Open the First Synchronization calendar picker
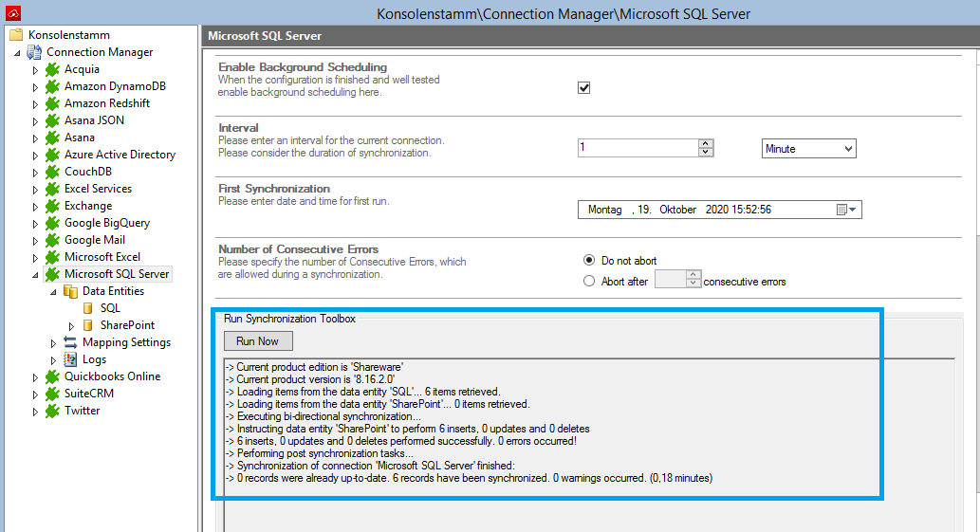The width and height of the screenshot is (980, 532). point(846,210)
